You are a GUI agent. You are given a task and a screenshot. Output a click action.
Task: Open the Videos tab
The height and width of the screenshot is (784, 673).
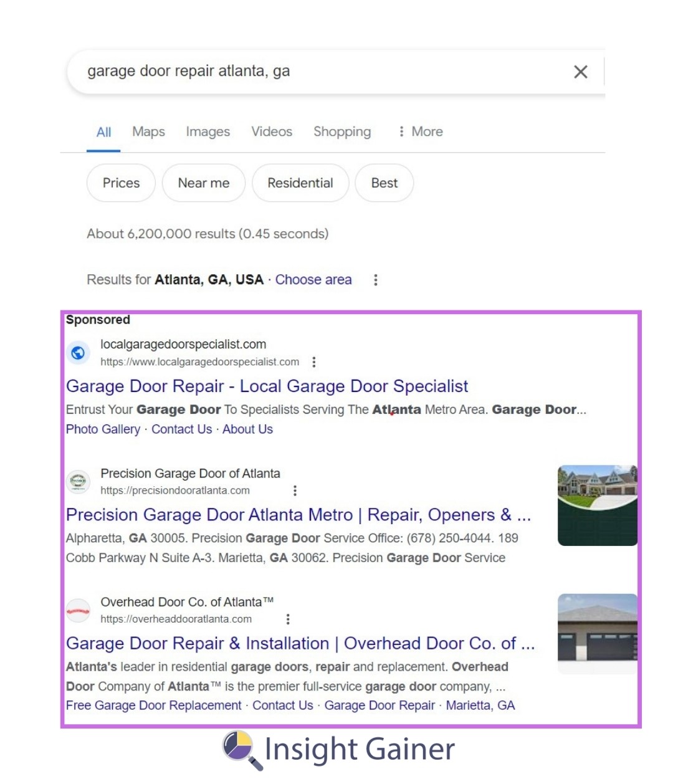pos(272,131)
